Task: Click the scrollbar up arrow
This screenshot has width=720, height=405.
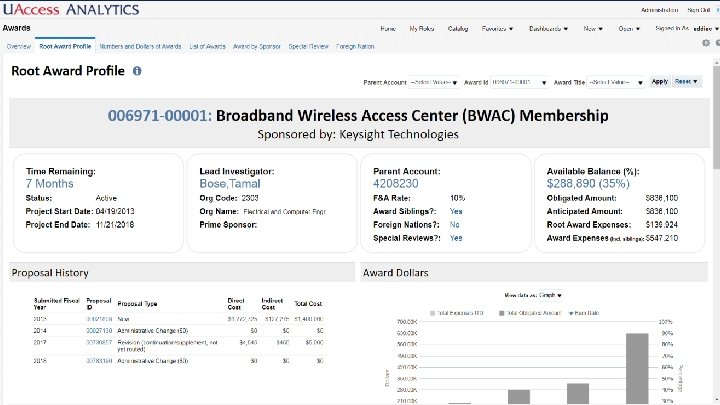Action: coord(716,62)
